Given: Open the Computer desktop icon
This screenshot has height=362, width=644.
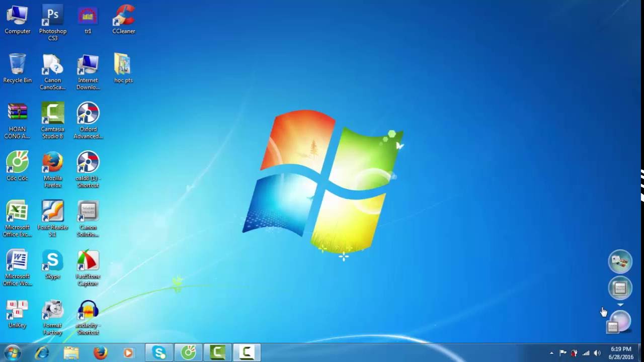Looking at the screenshot, I should point(18,20).
